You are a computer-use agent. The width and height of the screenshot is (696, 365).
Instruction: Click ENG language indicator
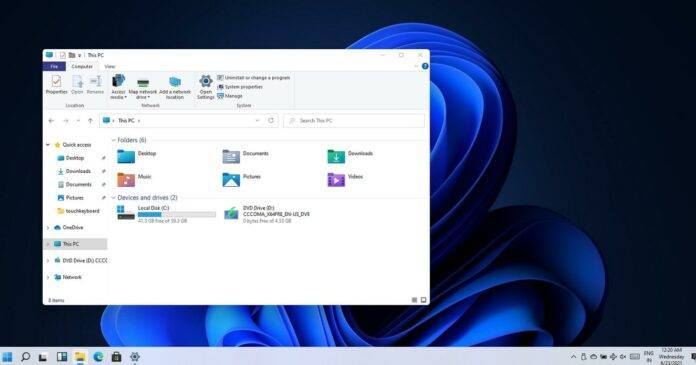coord(649,357)
